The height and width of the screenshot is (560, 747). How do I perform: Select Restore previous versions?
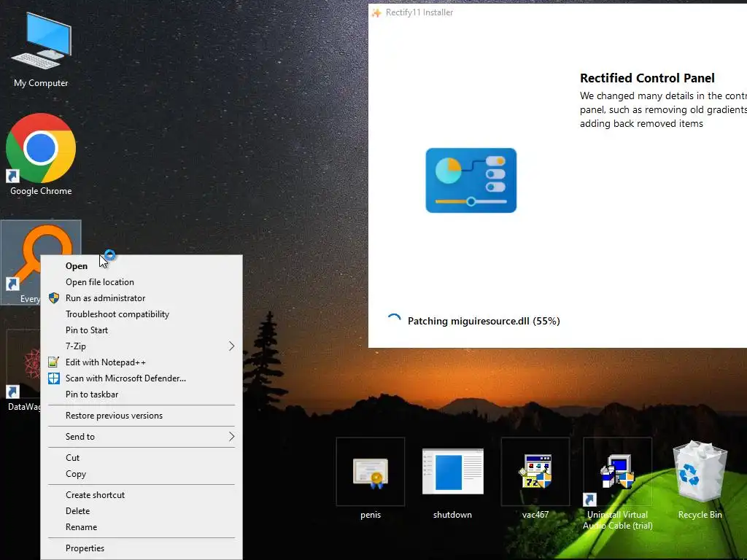click(142, 415)
